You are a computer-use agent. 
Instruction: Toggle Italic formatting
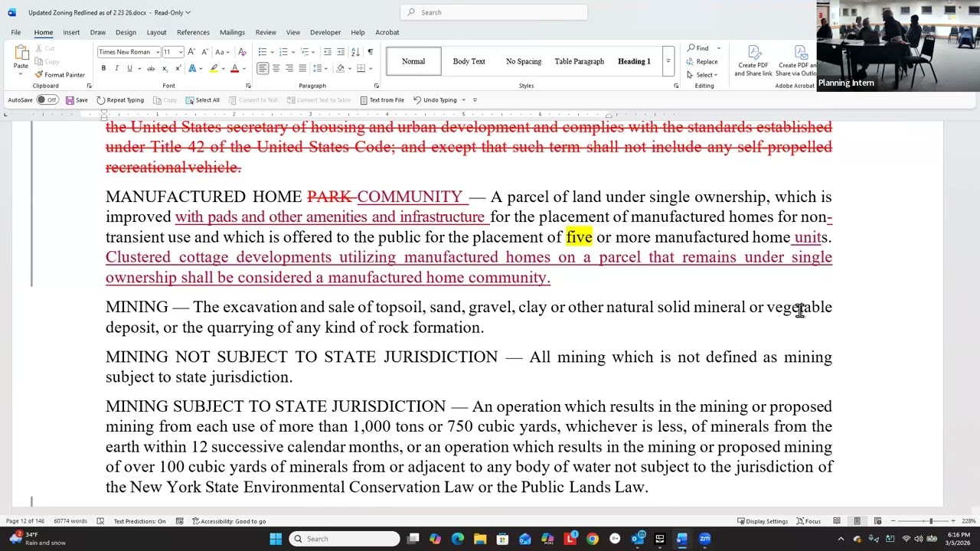point(116,69)
